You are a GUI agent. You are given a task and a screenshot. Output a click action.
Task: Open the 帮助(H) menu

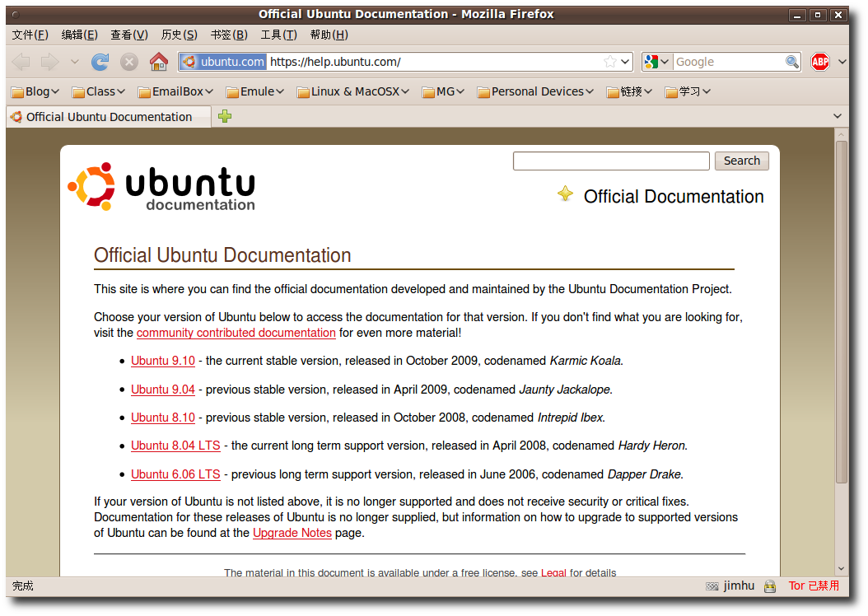coord(329,35)
